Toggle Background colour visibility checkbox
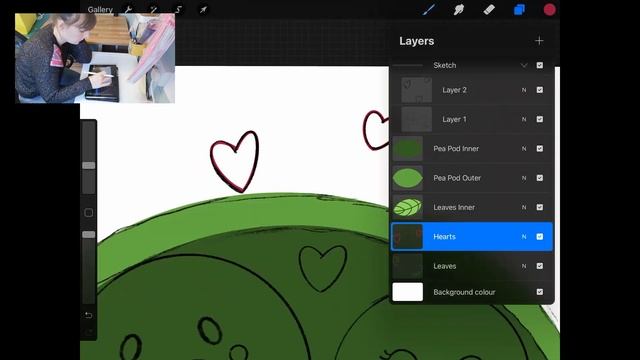The height and width of the screenshot is (360, 640). pos(540,292)
